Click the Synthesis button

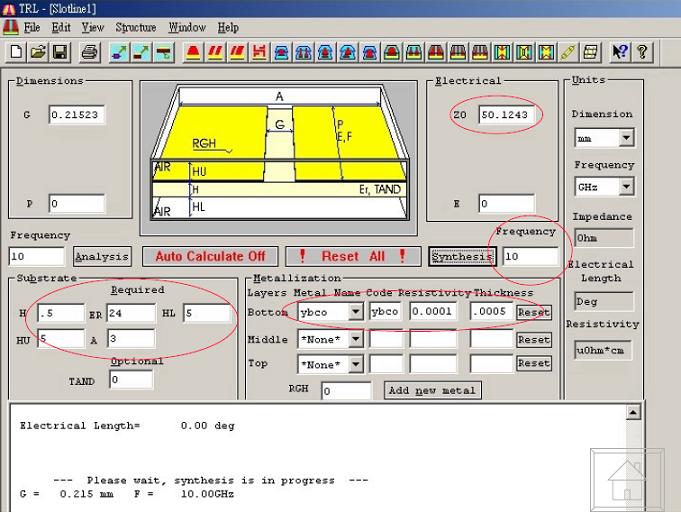(463, 256)
